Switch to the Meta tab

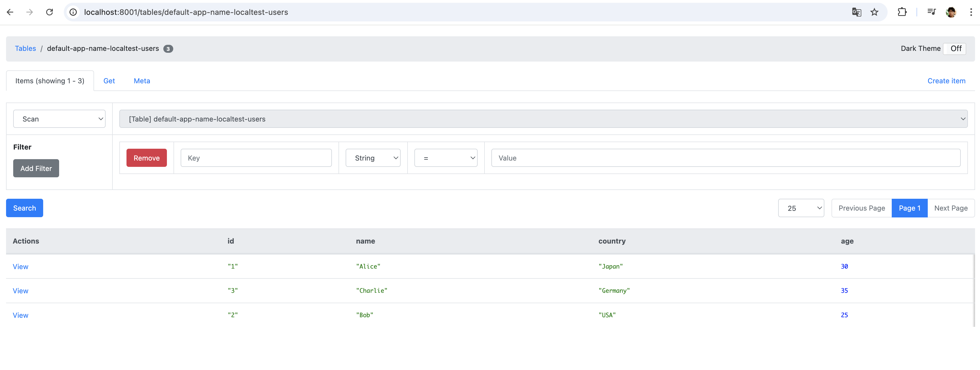(x=142, y=81)
